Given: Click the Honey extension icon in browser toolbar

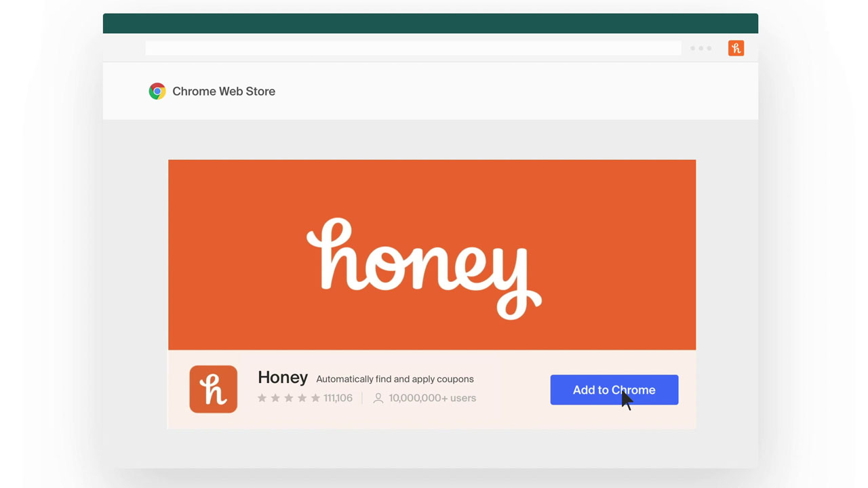Looking at the screenshot, I should [736, 48].
